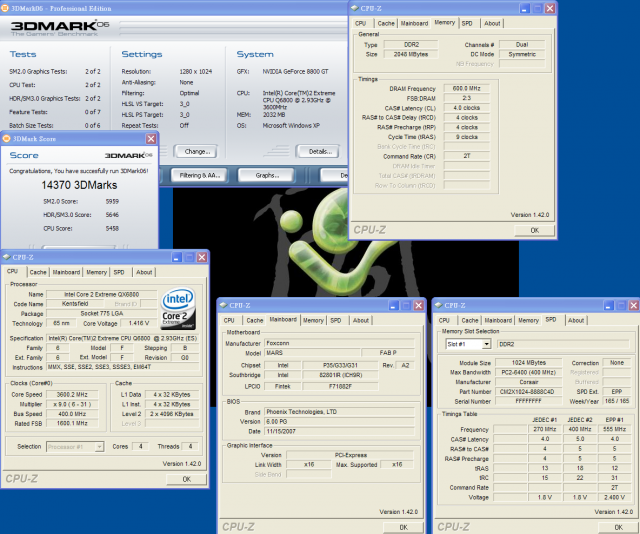Click the 3DMark Score window title icon
Viewport: 640px width, 534px height.
(6, 139)
